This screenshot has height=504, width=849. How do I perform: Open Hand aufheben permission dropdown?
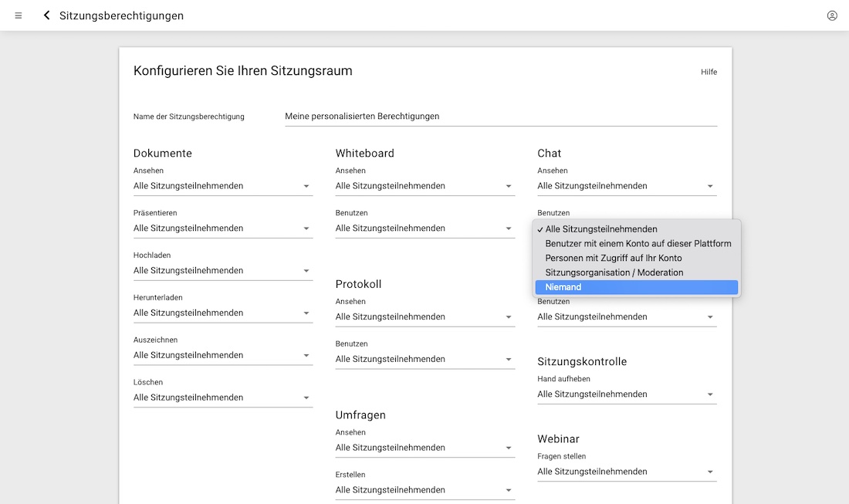point(627,394)
